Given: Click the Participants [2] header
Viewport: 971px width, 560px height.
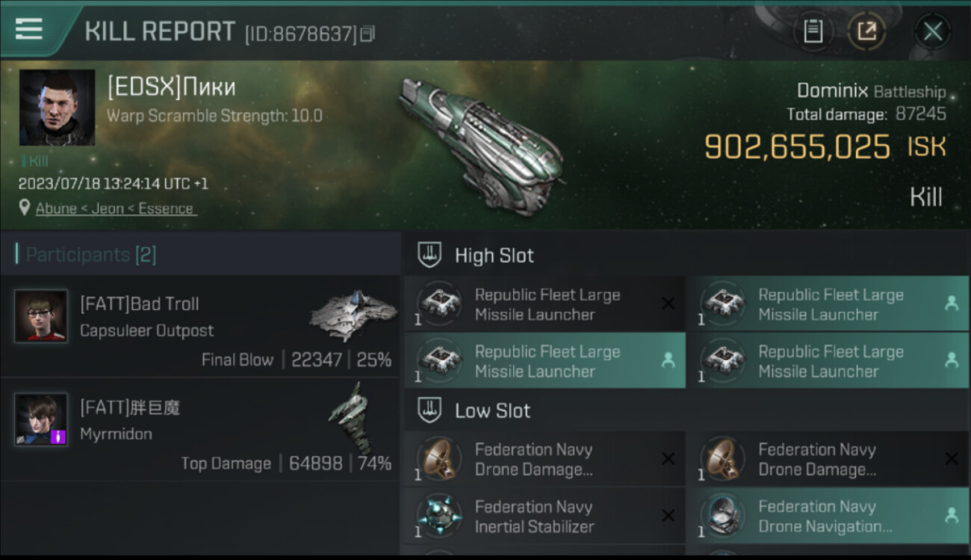Looking at the screenshot, I should point(90,255).
